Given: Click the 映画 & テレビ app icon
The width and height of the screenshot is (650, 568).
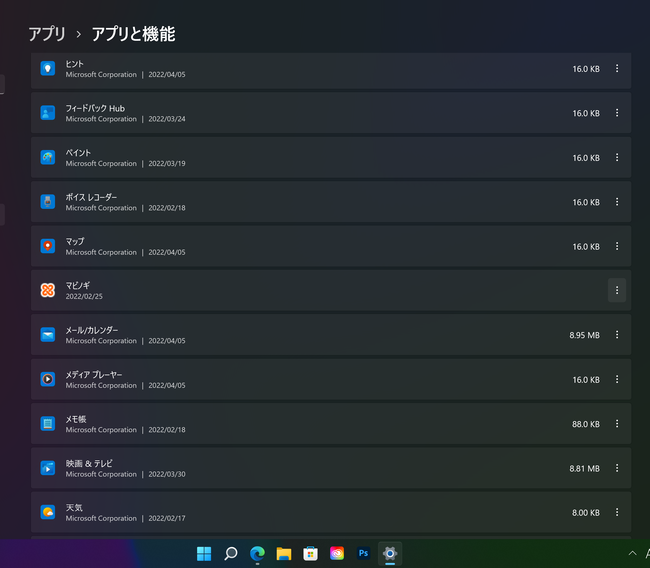Looking at the screenshot, I should [48, 468].
